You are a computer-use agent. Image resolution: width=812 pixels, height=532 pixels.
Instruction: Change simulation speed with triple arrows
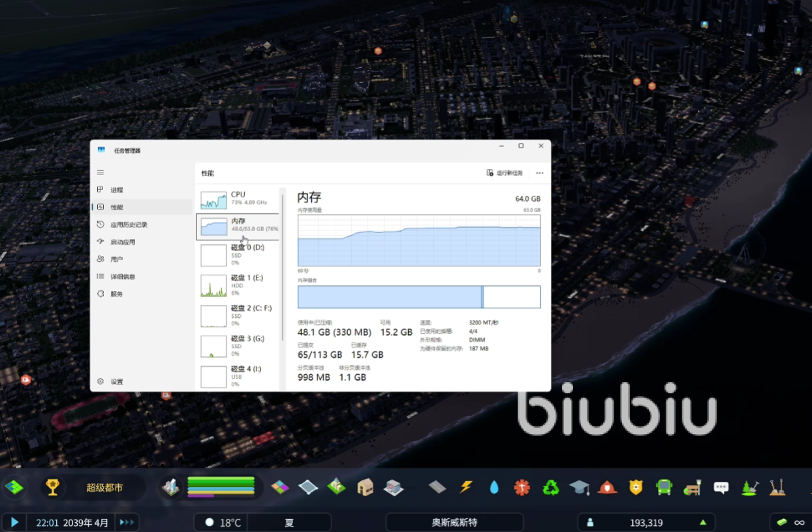coord(127,522)
